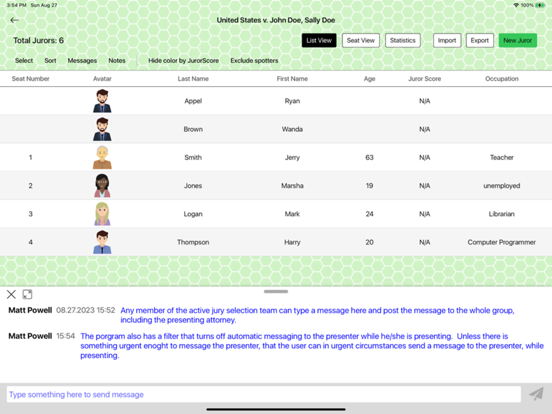Screen dimensions: 552x414
Task: Select last name Logan
Action: 193,214
